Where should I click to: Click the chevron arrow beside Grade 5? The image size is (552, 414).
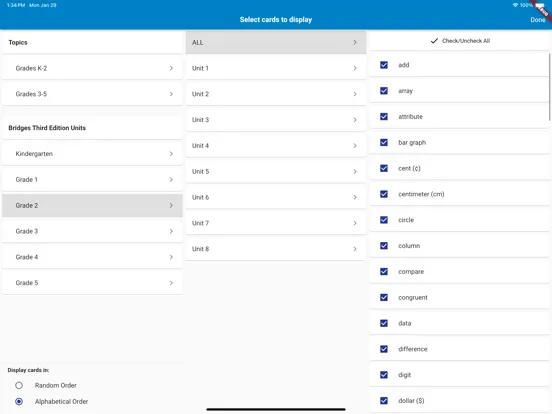click(x=171, y=283)
